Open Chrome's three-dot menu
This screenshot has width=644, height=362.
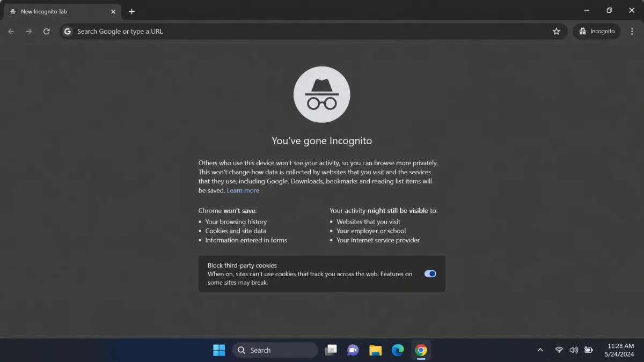(632, 32)
